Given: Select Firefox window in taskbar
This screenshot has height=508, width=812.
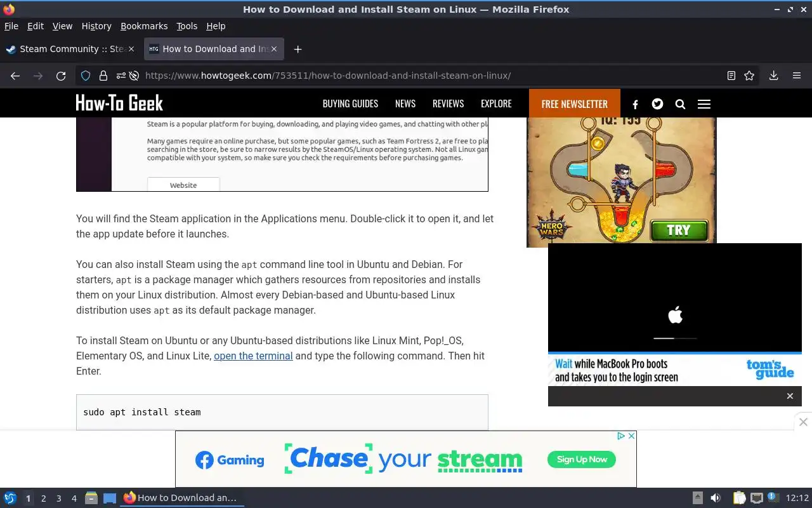Looking at the screenshot, I should click(182, 498).
